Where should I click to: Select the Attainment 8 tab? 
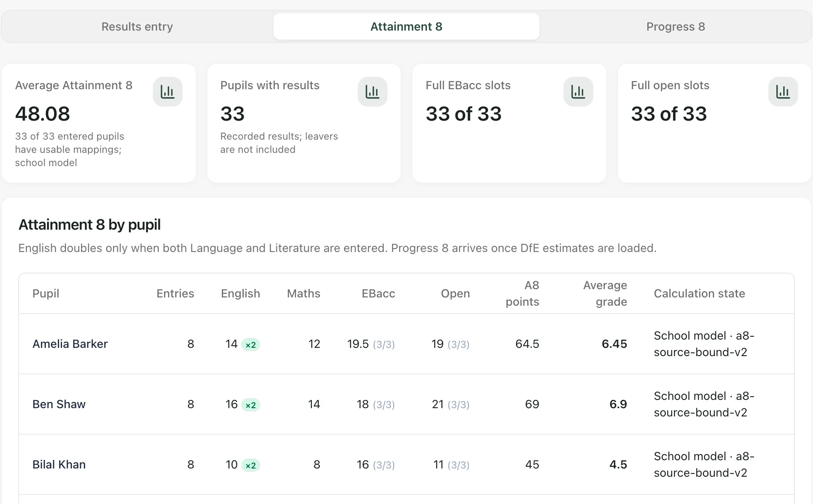tap(406, 26)
